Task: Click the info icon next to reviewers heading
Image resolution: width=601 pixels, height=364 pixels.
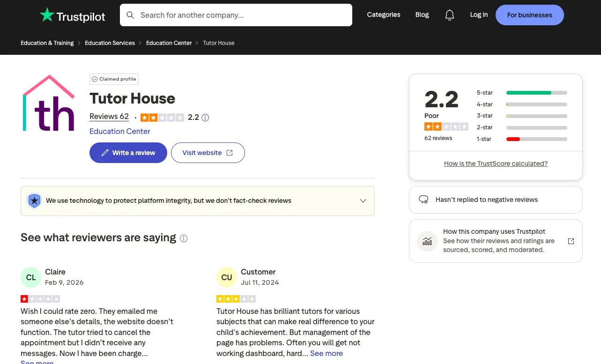Action: [x=184, y=238]
